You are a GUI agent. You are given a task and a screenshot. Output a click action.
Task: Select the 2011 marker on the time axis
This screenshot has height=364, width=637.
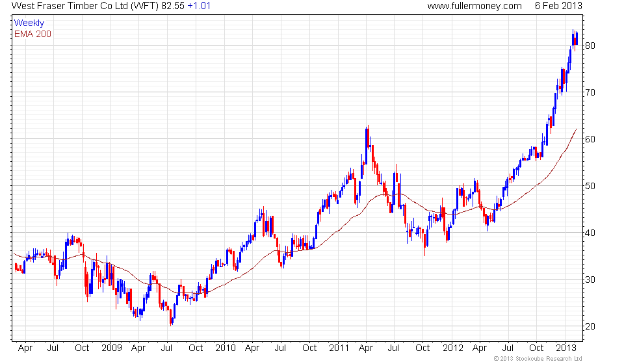coord(337,348)
